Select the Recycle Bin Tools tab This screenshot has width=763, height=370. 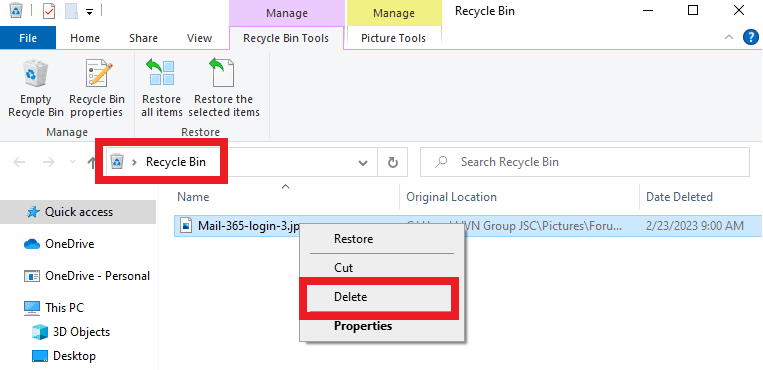click(x=286, y=38)
